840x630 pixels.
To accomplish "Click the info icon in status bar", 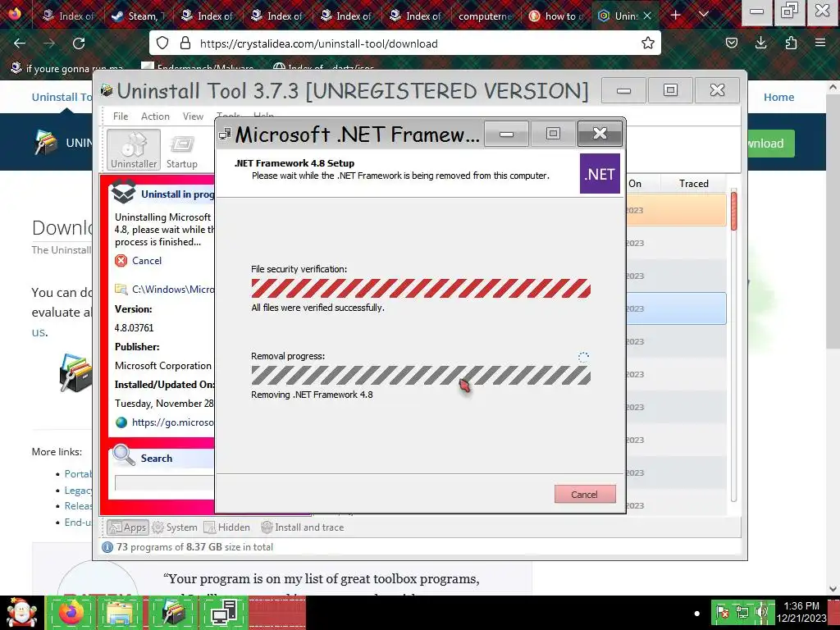I will (107, 547).
